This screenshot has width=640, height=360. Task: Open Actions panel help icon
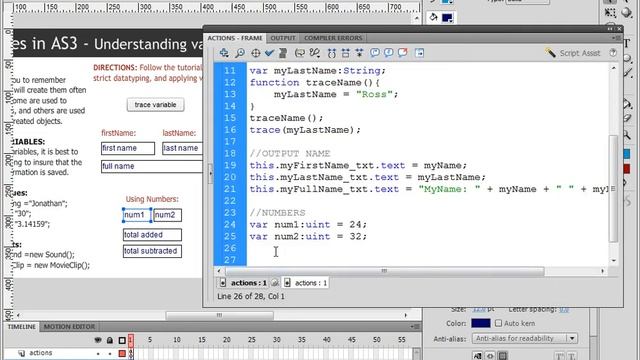tap(613, 53)
